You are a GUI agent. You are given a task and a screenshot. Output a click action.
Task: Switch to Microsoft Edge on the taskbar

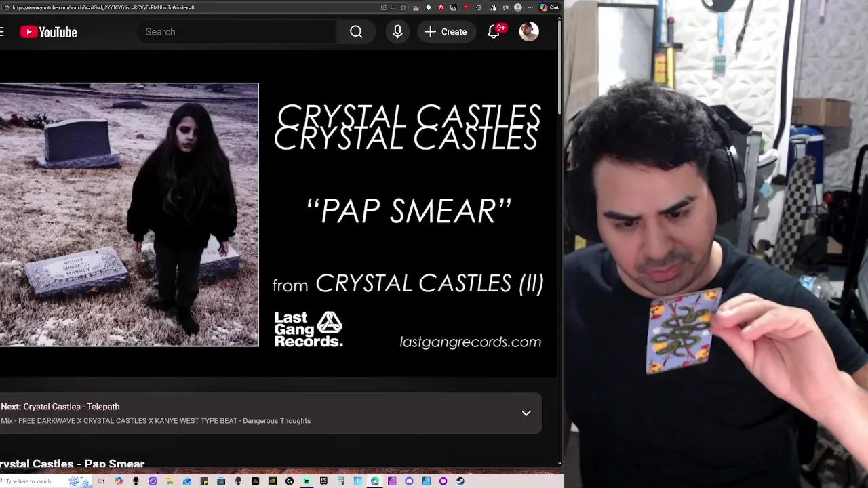pos(374,481)
